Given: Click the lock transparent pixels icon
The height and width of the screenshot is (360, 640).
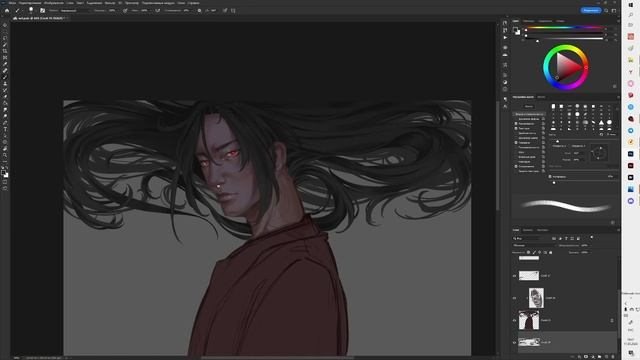Looking at the screenshot, I should tap(528, 252).
